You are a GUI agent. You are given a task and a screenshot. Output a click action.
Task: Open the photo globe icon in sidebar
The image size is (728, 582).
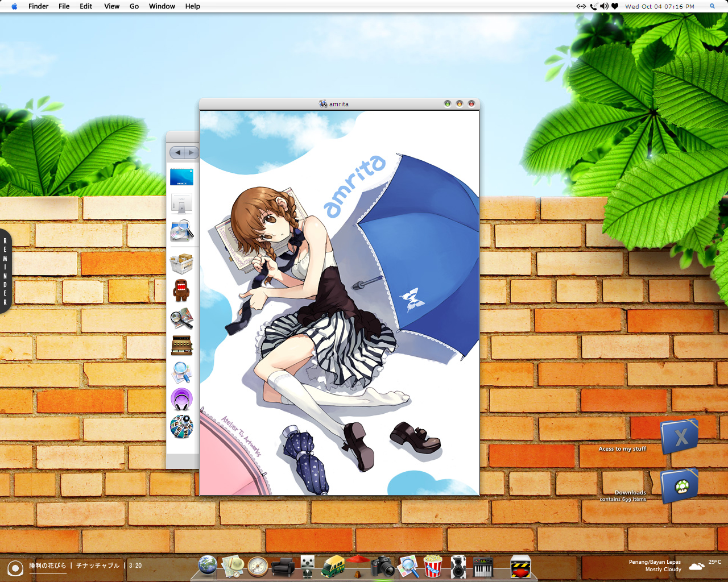pyautogui.click(x=181, y=427)
